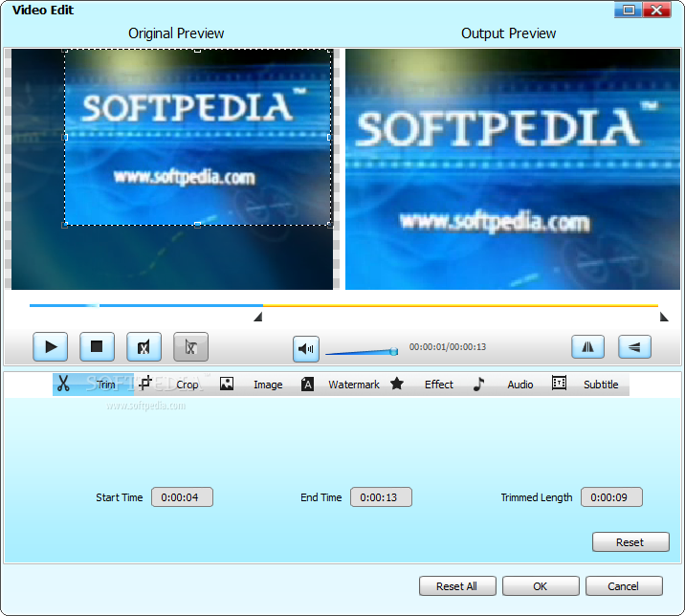Click Reset in the trim panel
The image size is (685, 616).
coord(630,542)
